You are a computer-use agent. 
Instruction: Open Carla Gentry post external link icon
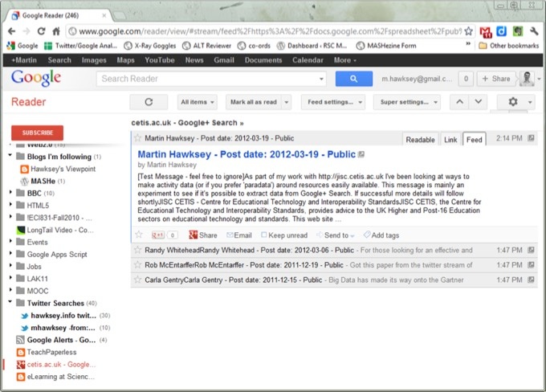click(531, 280)
